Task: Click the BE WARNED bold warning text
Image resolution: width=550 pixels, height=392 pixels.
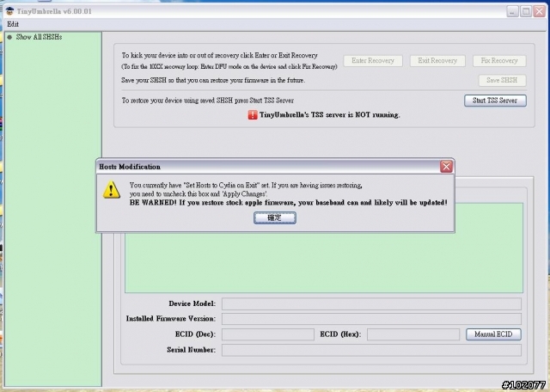Action: pos(289,203)
